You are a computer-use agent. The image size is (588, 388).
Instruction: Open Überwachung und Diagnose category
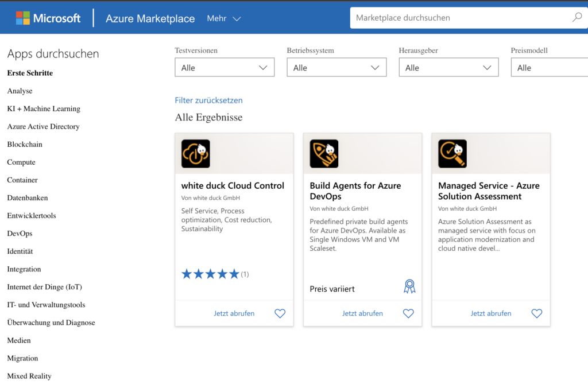click(x=51, y=323)
